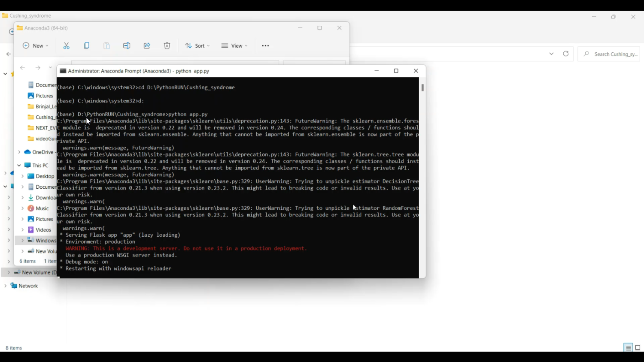Click the Copy icon in toolbar
This screenshot has height=362, width=644.
87,46
